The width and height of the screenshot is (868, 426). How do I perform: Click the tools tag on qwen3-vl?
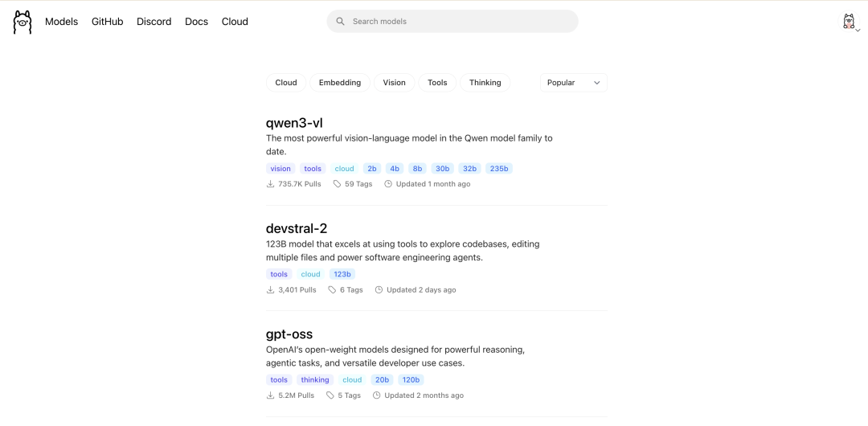(313, 169)
